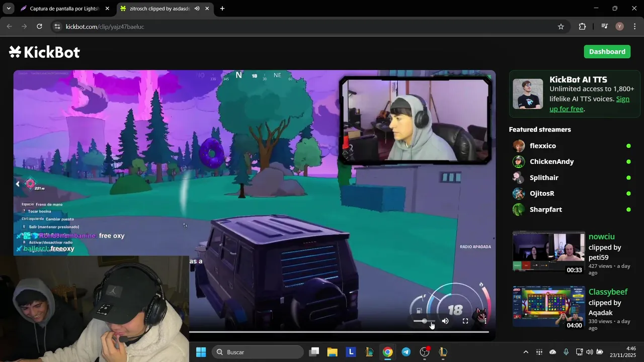Image resolution: width=644 pixels, height=362 pixels.
Task: Mute the zitrosch tab via its audio icon
Action: [197, 9]
